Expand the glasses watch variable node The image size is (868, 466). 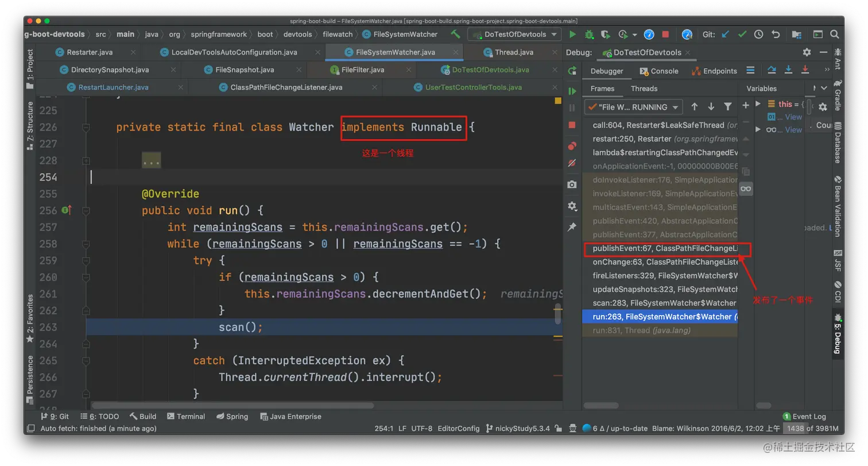pos(758,129)
